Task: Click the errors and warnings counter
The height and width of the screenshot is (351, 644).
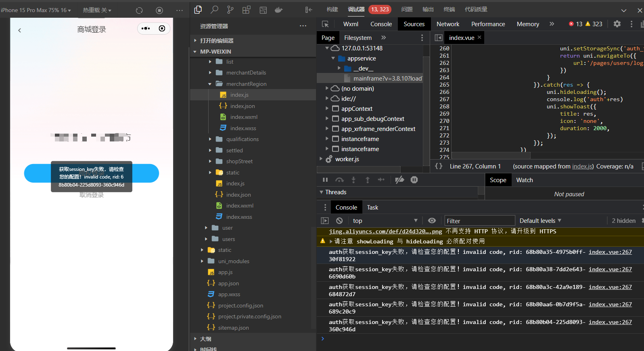Action: [x=585, y=24]
